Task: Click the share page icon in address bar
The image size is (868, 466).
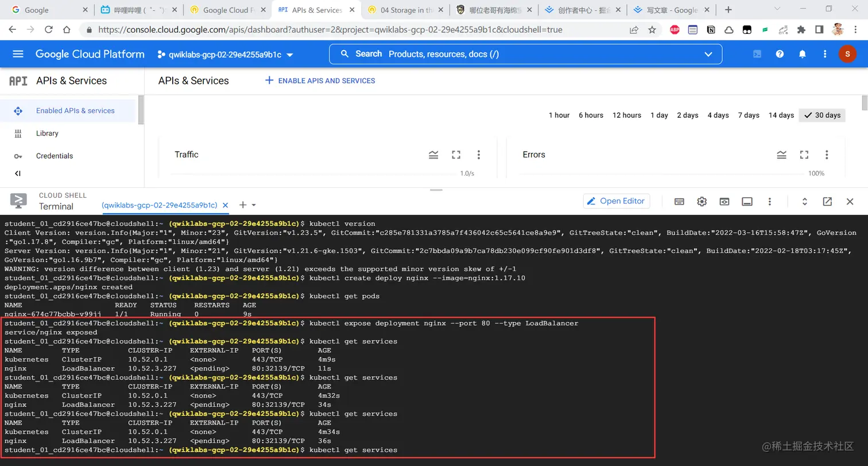Action: point(634,30)
